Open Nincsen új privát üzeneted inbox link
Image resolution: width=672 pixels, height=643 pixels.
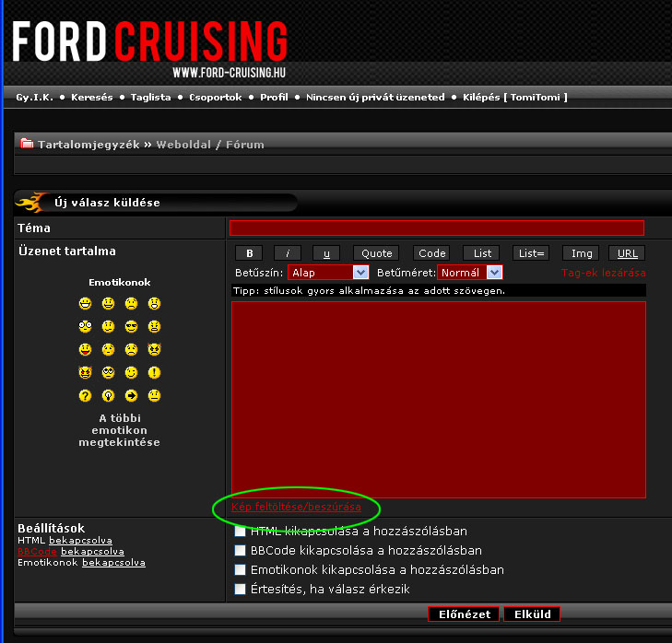coord(375,98)
